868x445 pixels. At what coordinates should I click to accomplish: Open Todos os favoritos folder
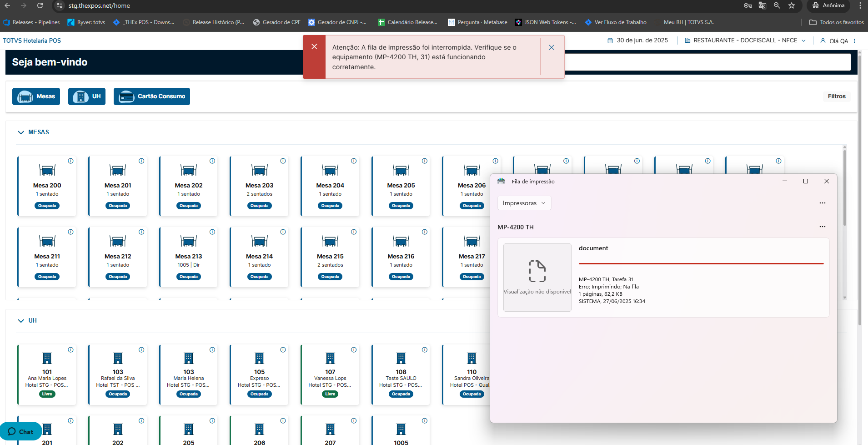click(x=837, y=22)
